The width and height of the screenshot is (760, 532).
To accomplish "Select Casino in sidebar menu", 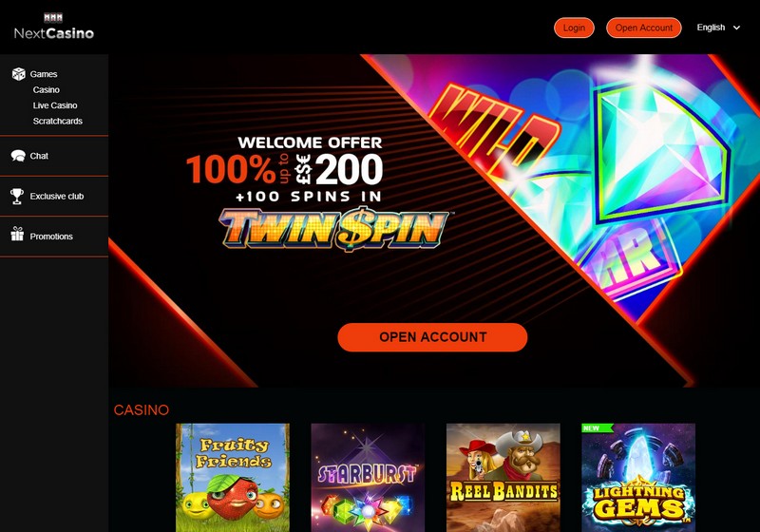I will click(x=46, y=89).
